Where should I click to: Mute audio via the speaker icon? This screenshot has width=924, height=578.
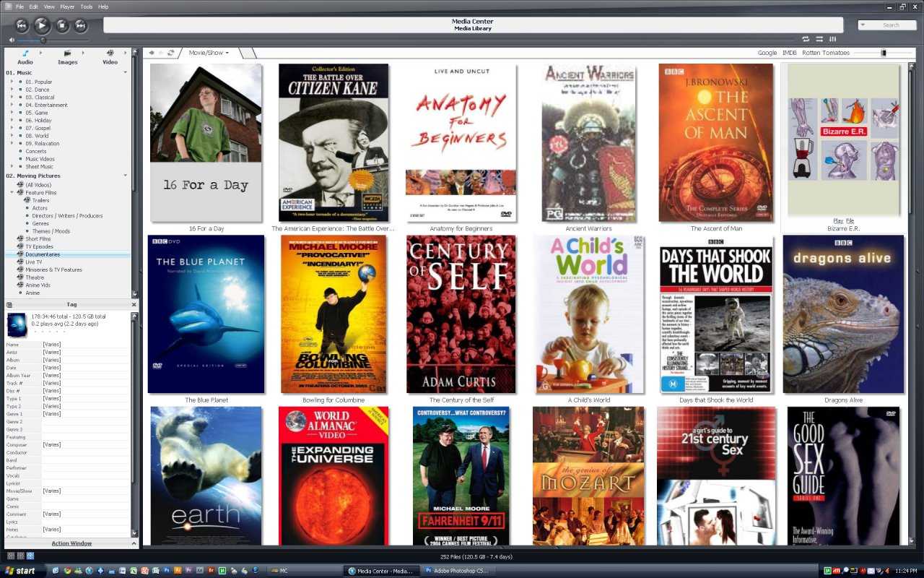12,40
